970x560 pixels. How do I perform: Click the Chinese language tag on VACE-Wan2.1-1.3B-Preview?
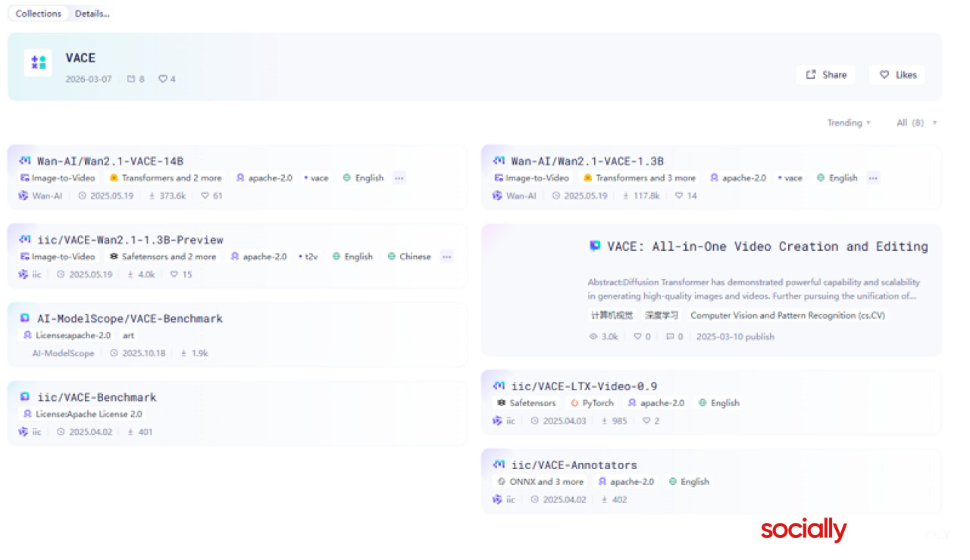(409, 257)
